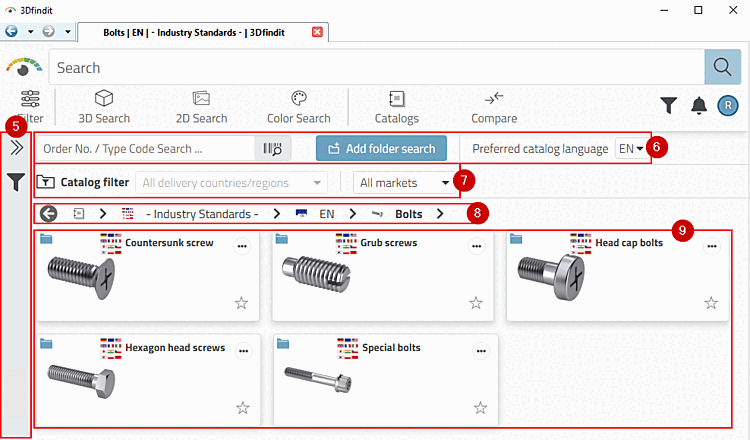
Task: Open Hexagon head screws folder thumbnail
Action: point(81,381)
